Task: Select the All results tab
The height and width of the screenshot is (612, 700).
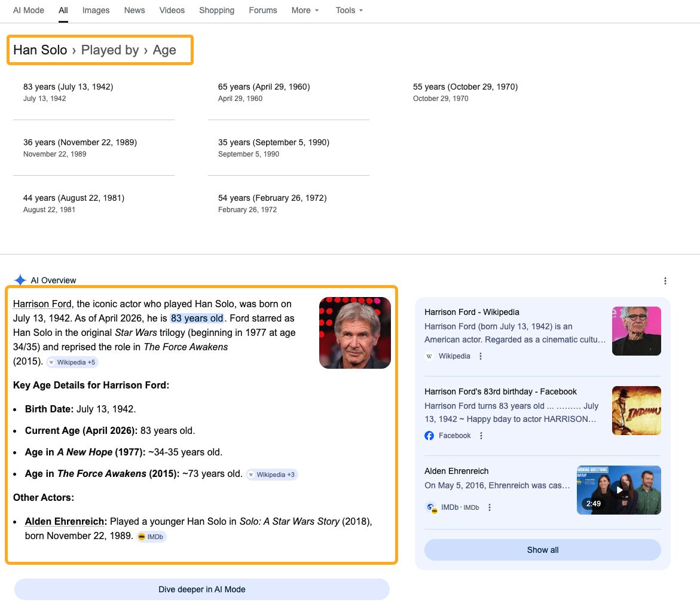Action: 63,10
